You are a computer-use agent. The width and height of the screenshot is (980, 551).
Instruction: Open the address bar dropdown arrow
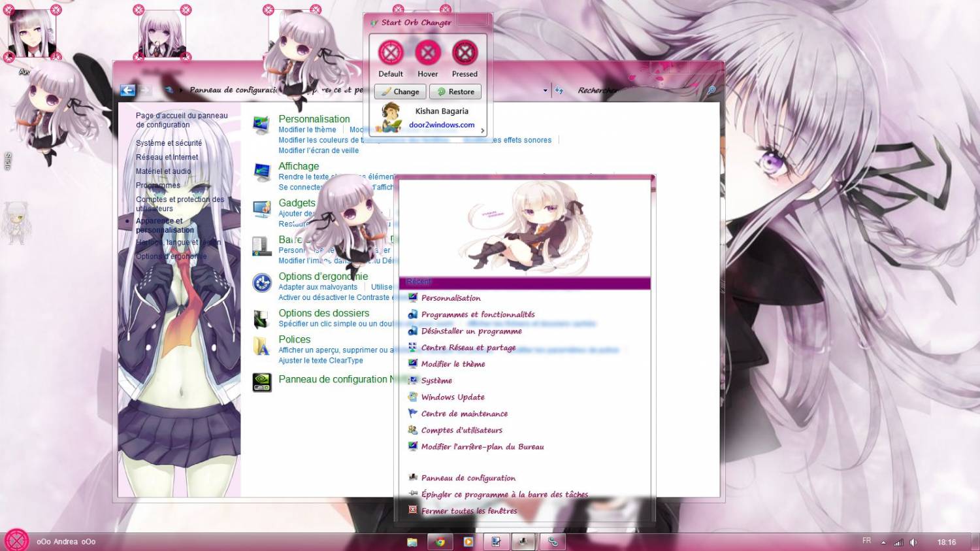click(x=544, y=90)
